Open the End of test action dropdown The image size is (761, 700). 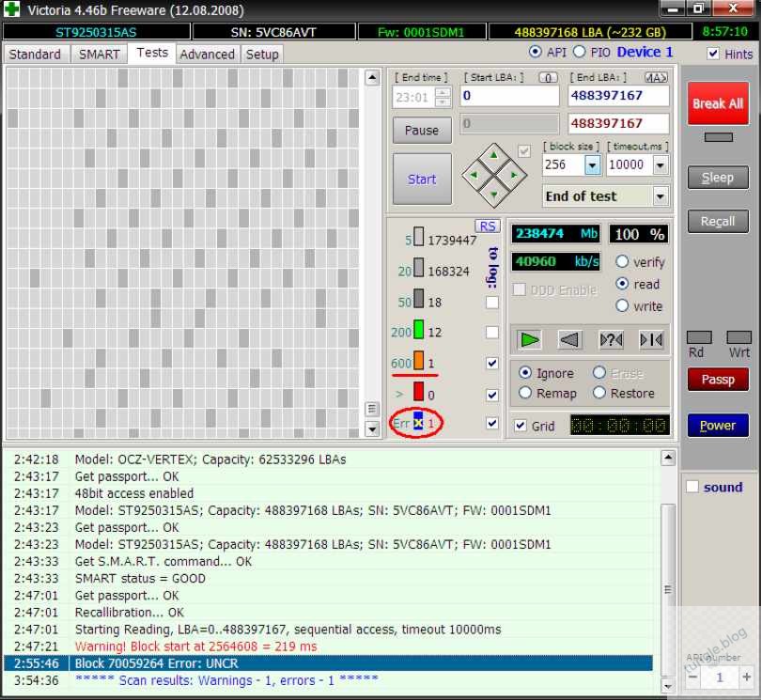660,196
